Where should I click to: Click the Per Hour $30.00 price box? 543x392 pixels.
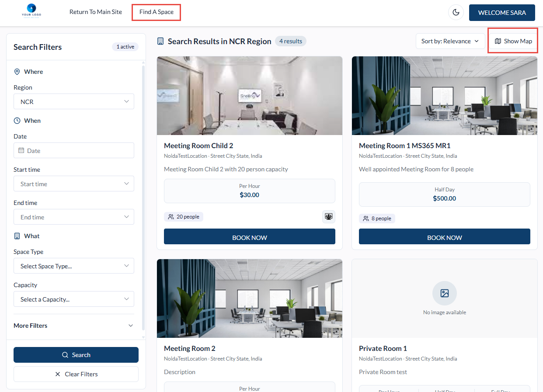click(x=250, y=191)
